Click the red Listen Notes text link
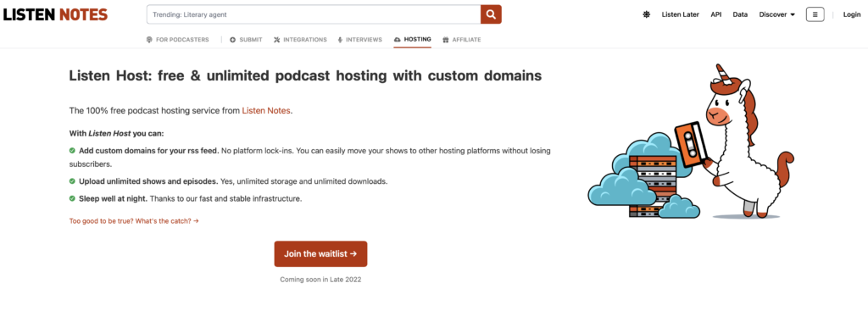 (x=265, y=111)
